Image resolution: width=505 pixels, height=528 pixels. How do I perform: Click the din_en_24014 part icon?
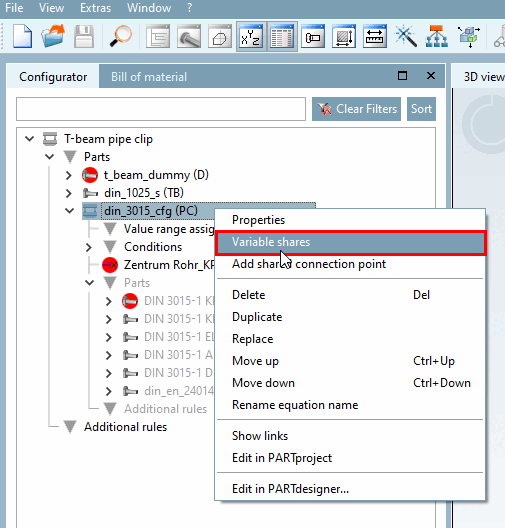tap(130, 391)
